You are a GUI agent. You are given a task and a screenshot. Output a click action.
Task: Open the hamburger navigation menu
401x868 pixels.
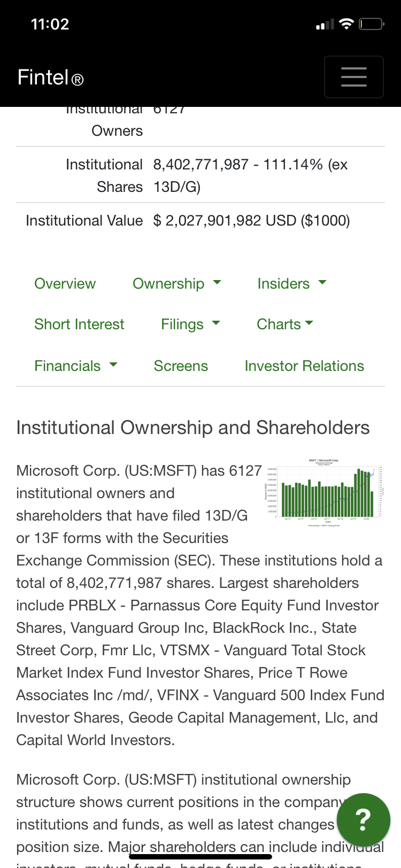coord(353,77)
